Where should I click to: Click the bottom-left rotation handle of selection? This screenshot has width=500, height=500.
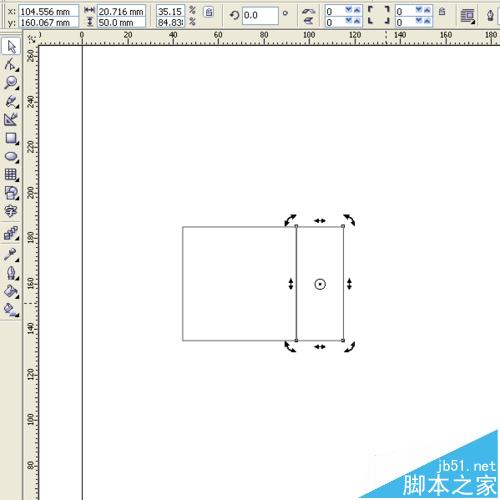(x=290, y=347)
